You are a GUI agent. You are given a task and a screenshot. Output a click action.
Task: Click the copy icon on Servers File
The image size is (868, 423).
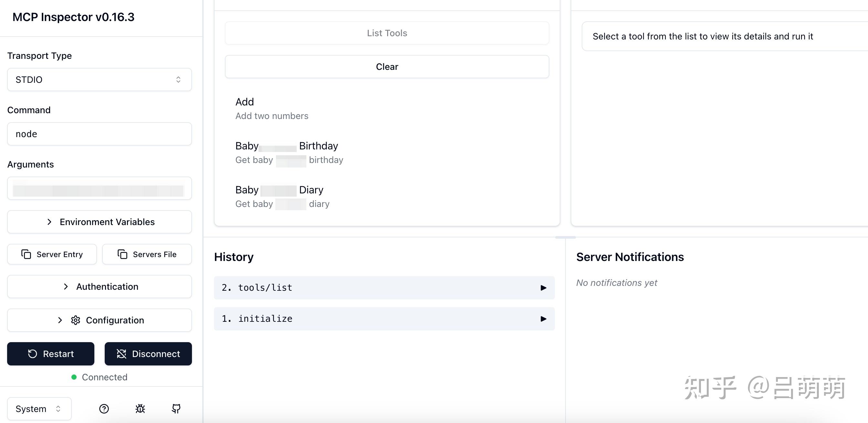pyautogui.click(x=122, y=254)
